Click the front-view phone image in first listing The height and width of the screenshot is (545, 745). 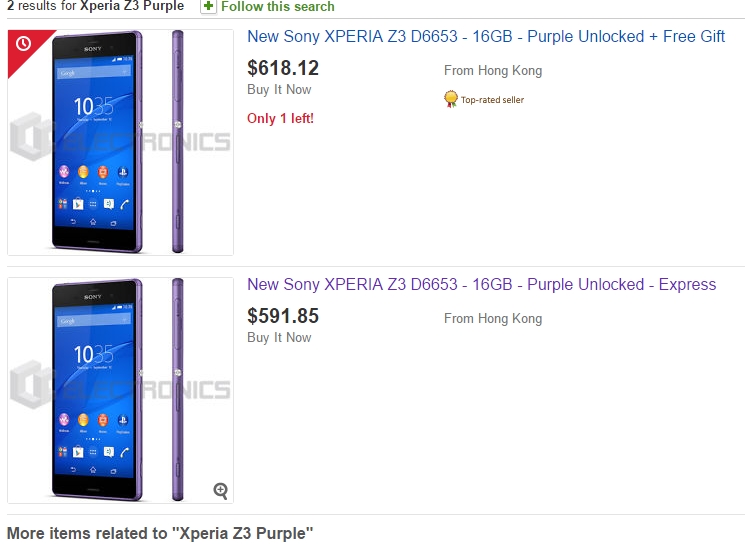pyautogui.click(x=97, y=142)
